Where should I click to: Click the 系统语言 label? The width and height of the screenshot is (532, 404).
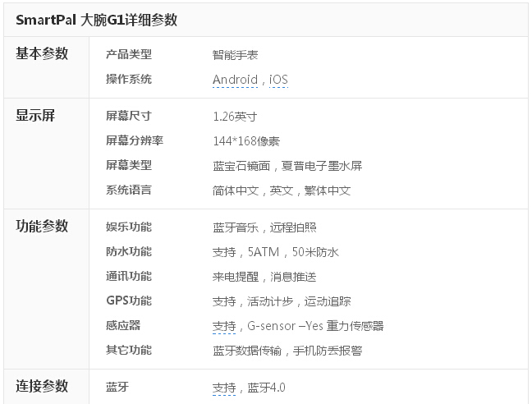point(129,190)
